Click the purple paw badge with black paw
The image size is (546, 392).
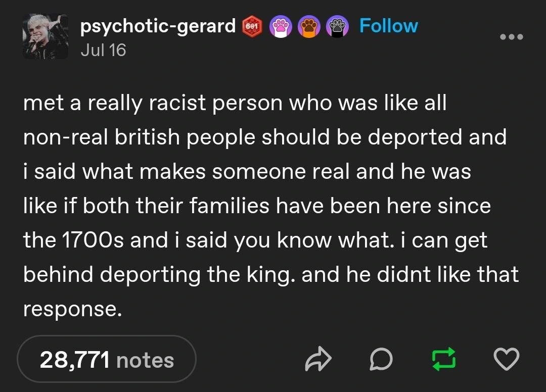point(336,25)
